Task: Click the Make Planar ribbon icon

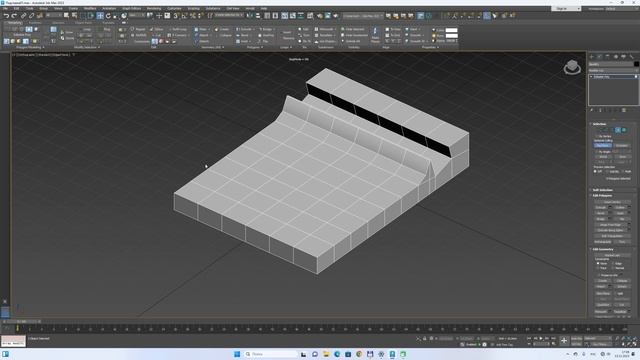Action: 375,34
